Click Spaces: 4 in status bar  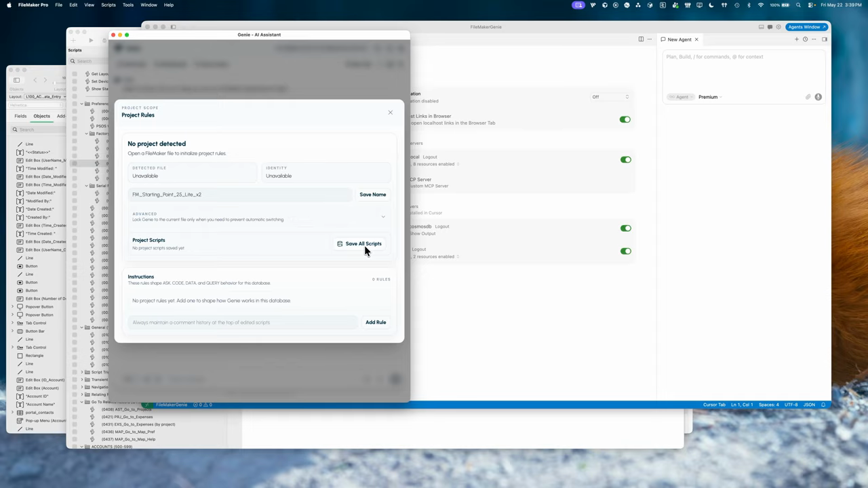(769, 405)
